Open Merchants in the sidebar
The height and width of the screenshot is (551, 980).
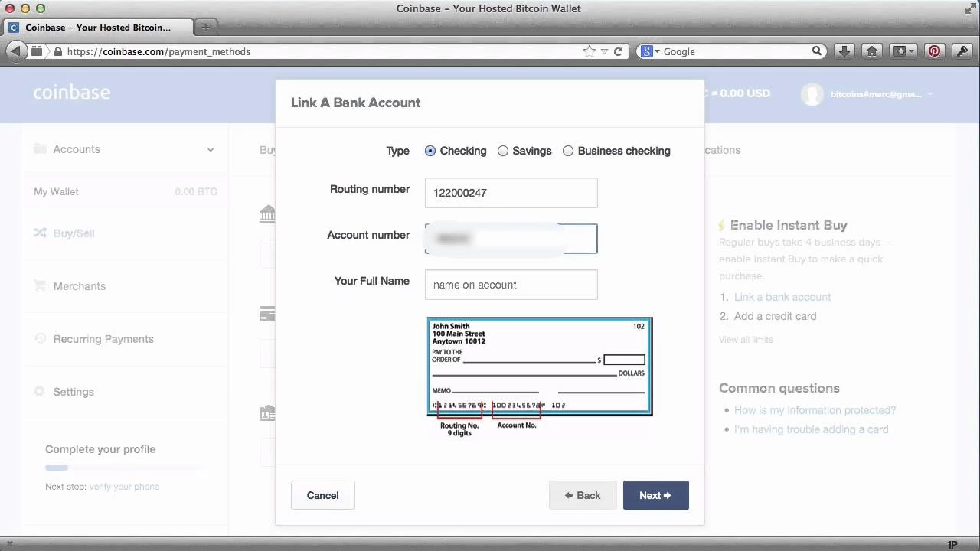point(80,286)
